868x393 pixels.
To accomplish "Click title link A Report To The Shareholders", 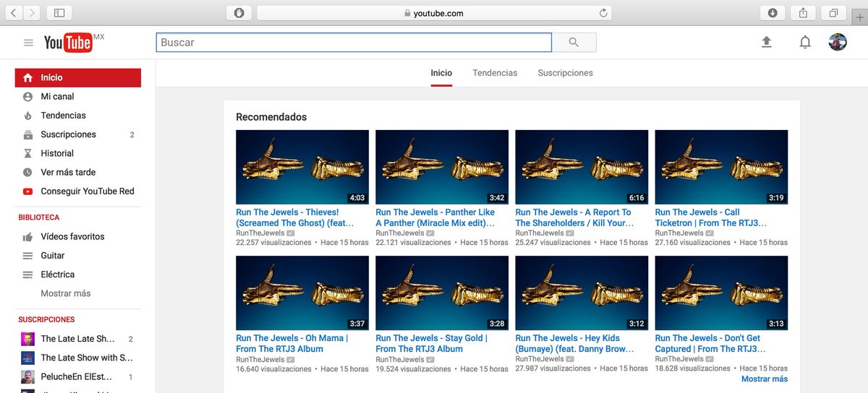I will click(574, 217).
